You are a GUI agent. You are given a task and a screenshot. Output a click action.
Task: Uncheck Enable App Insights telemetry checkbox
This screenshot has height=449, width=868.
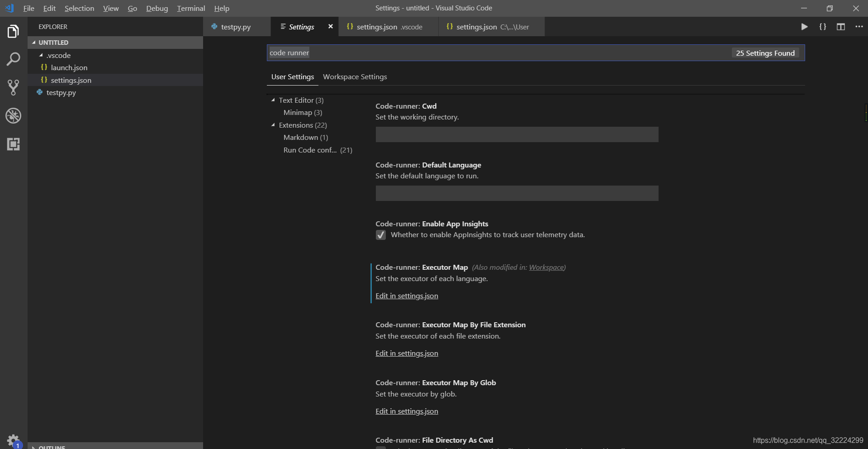click(x=380, y=235)
